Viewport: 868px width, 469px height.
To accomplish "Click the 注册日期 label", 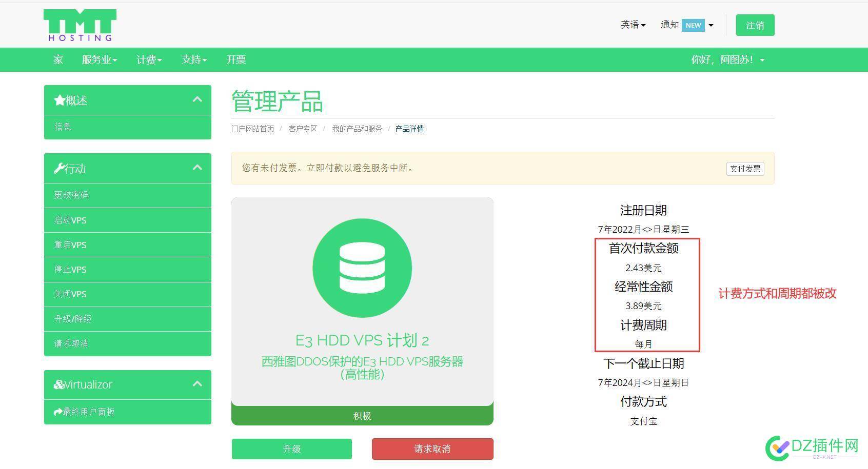I will 643,210.
